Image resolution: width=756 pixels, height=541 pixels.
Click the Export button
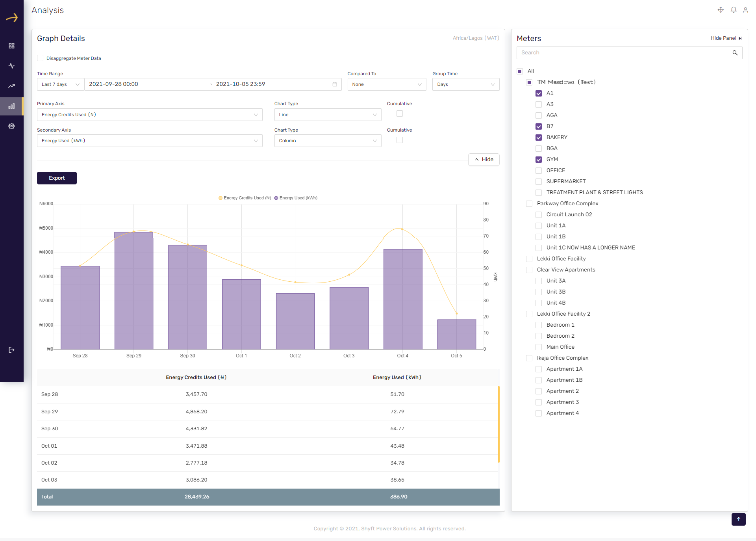click(x=57, y=178)
